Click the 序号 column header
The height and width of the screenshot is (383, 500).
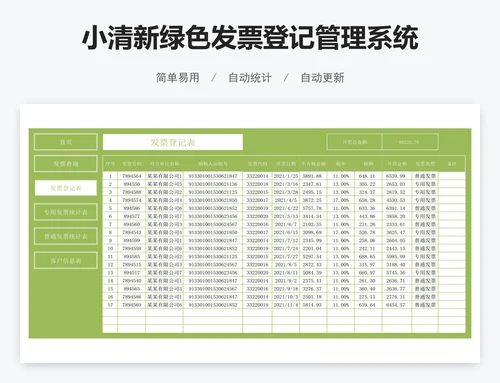(x=110, y=164)
